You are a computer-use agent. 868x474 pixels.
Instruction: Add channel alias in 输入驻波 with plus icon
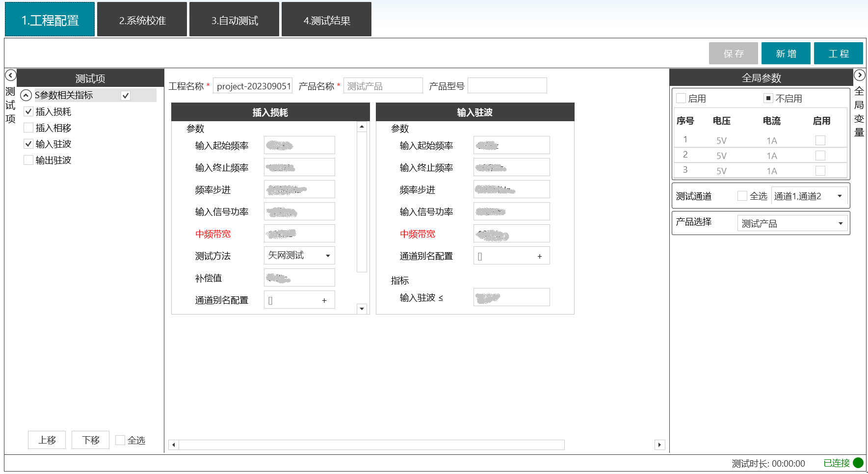pos(540,256)
